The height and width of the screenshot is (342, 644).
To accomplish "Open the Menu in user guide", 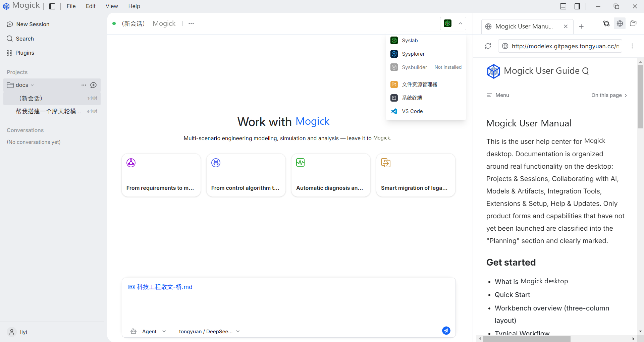I will tap(498, 95).
